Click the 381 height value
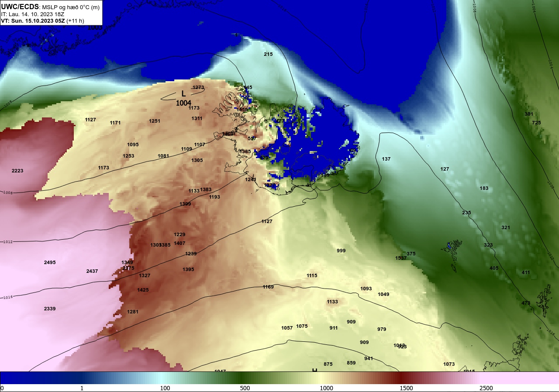The width and height of the screenshot is (559, 392). pyautogui.click(x=529, y=114)
